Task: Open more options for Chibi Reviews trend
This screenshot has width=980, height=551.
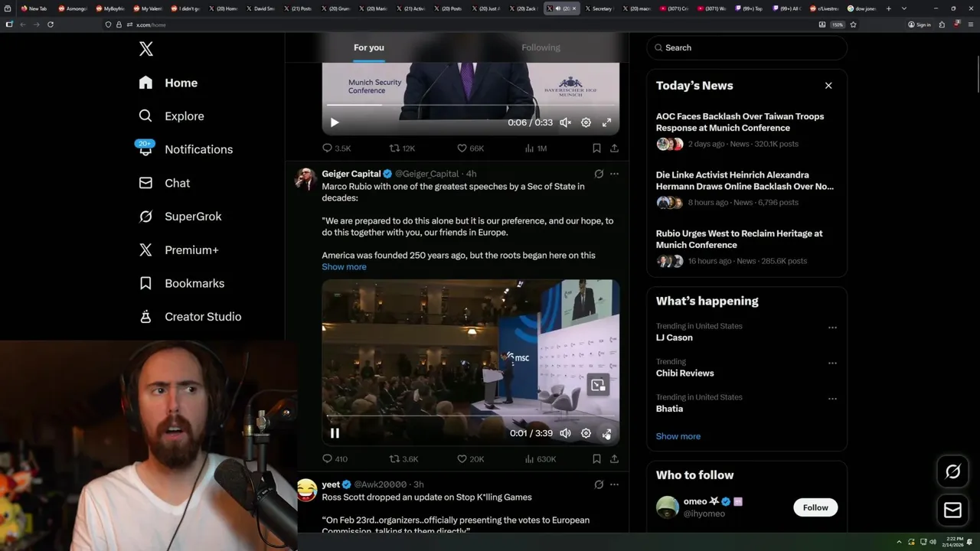Action: (x=832, y=363)
